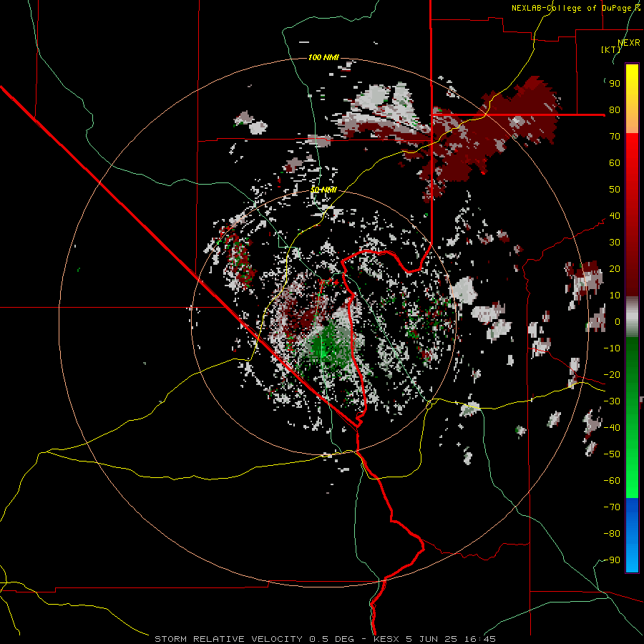Image resolution: width=644 pixels, height=644 pixels.
Task: Click the -20 value on velocity scale
Action: [x=612, y=375]
